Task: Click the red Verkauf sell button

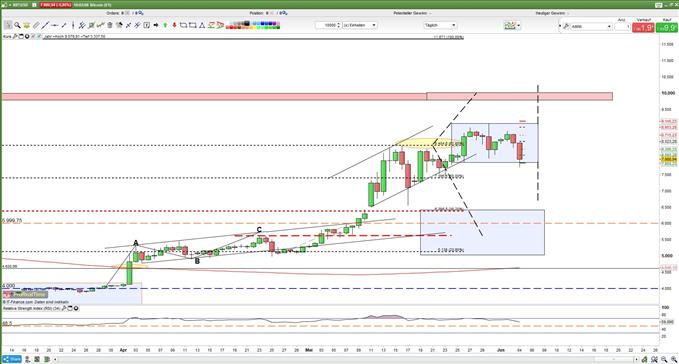Action: pos(643,28)
